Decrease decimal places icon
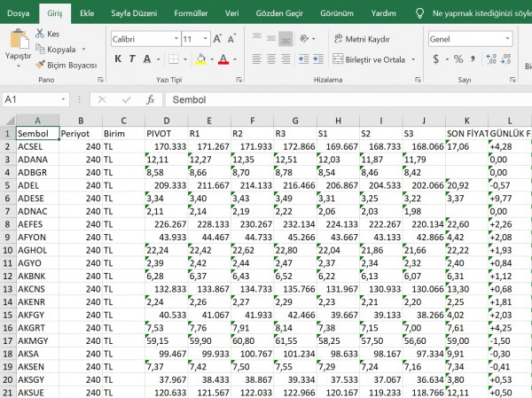The image size is (532, 398). coord(505,59)
